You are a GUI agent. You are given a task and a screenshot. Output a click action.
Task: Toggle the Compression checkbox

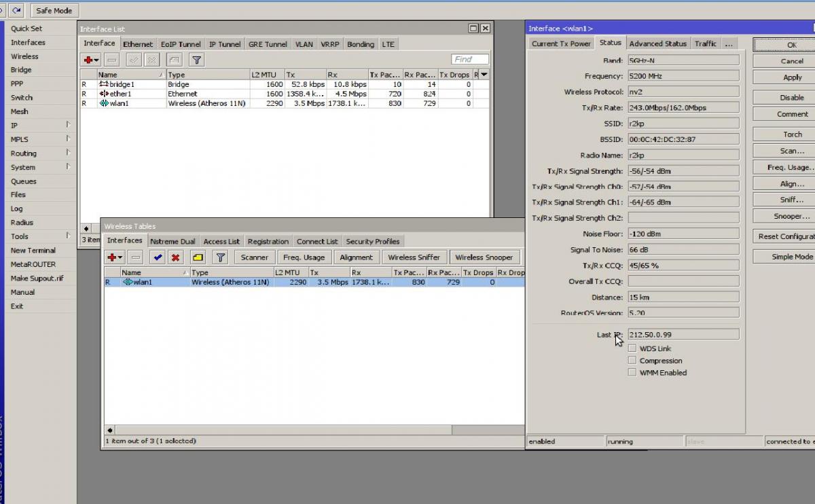click(632, 361)
